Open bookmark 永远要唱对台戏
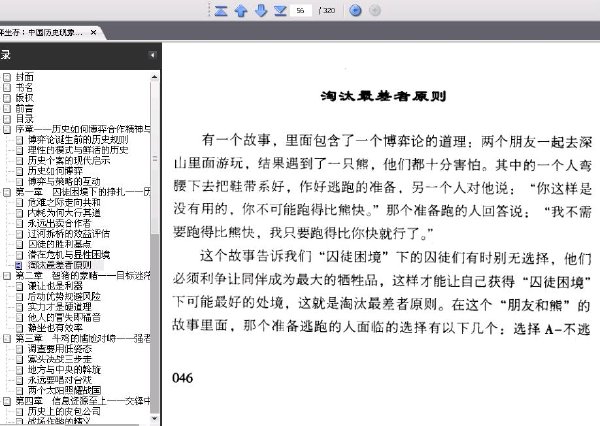The width and height of the screenshot is (600, 426). (60, 380)
